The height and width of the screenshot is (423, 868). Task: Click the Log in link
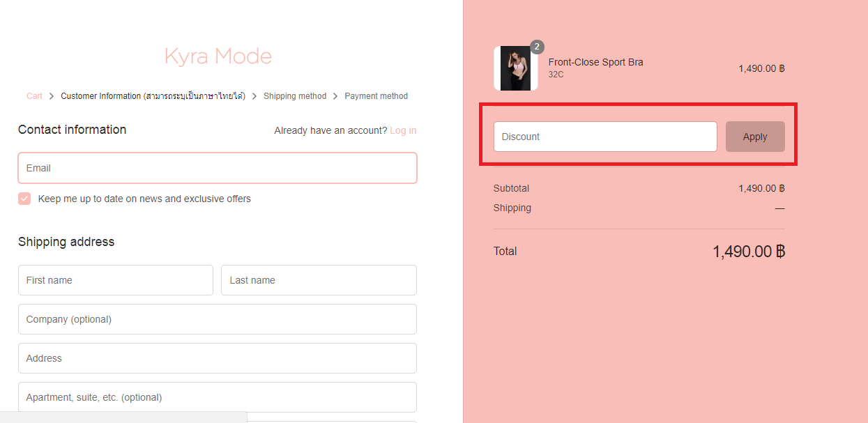click(403, 130)
